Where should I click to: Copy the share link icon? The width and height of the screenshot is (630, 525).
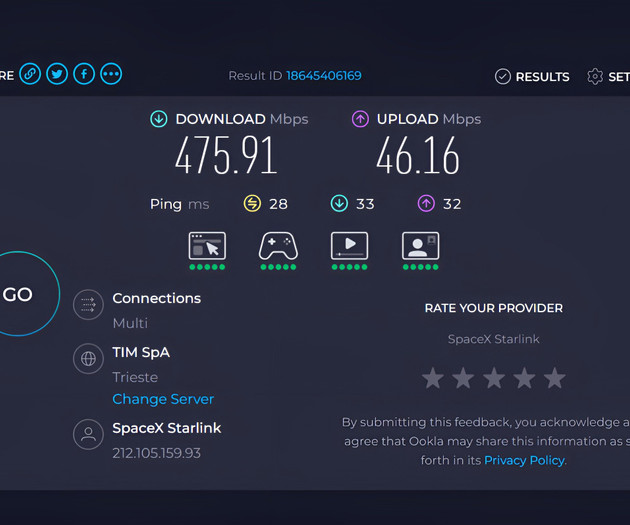[x=30, y=74]
